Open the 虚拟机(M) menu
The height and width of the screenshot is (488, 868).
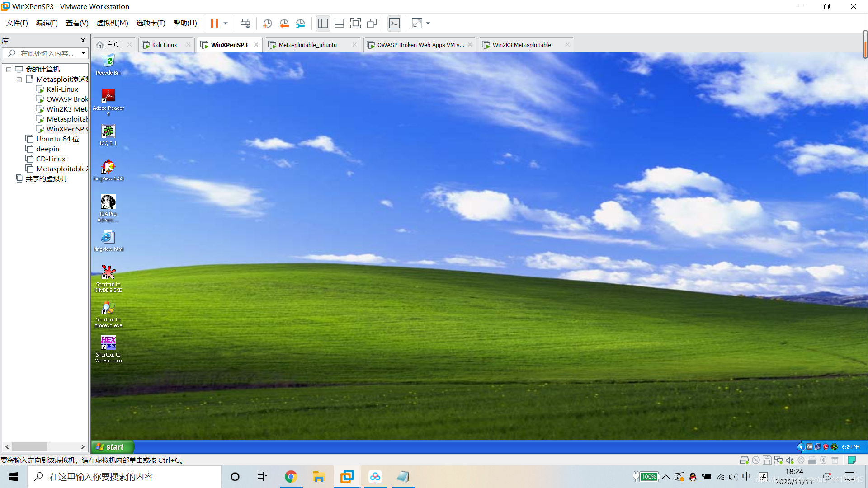pyautogui.click(x=112, y=23)
